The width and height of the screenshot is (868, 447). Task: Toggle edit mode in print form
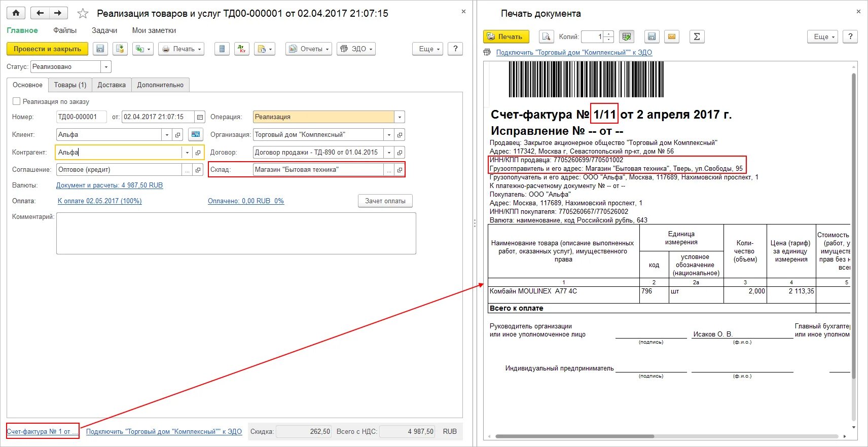click(x=627, y=36)
